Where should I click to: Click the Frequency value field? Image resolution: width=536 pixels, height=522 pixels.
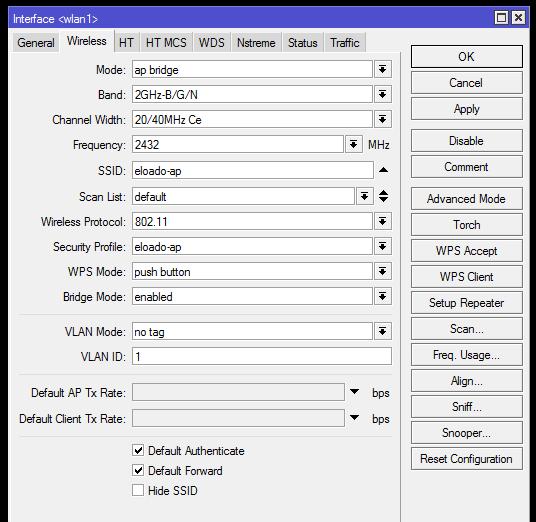tap(238, 144)
